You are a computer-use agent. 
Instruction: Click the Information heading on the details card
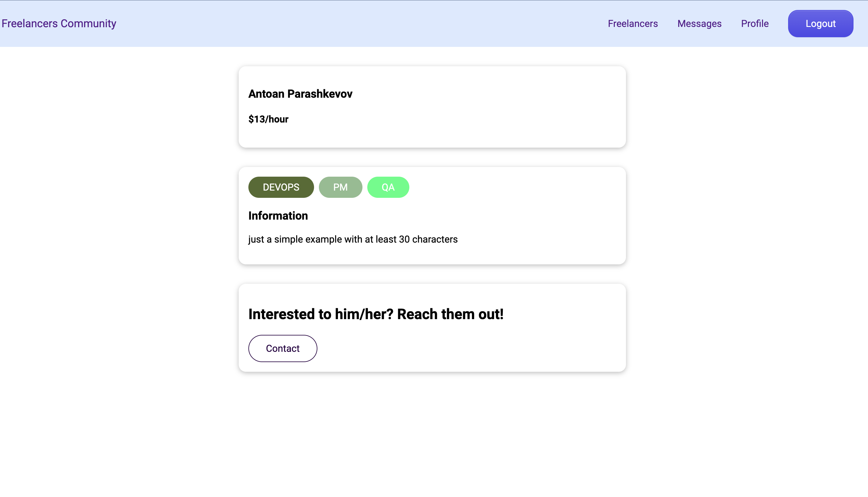(x=278, y=215)
